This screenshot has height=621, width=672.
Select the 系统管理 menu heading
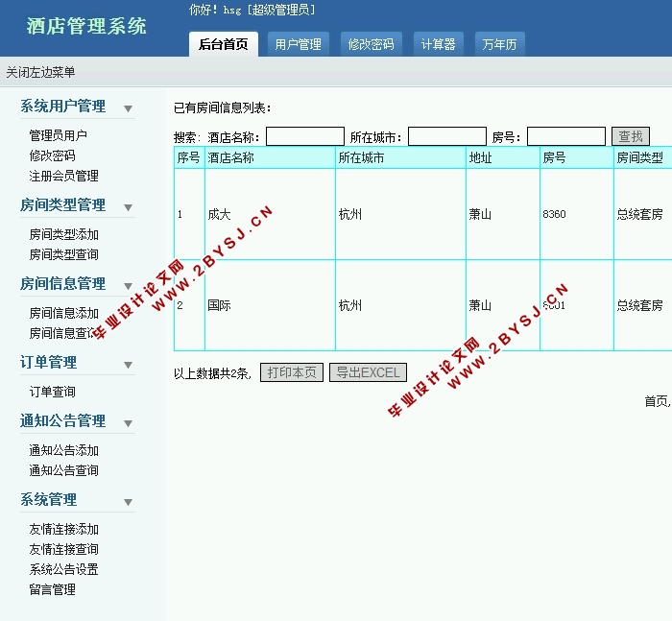48,499
